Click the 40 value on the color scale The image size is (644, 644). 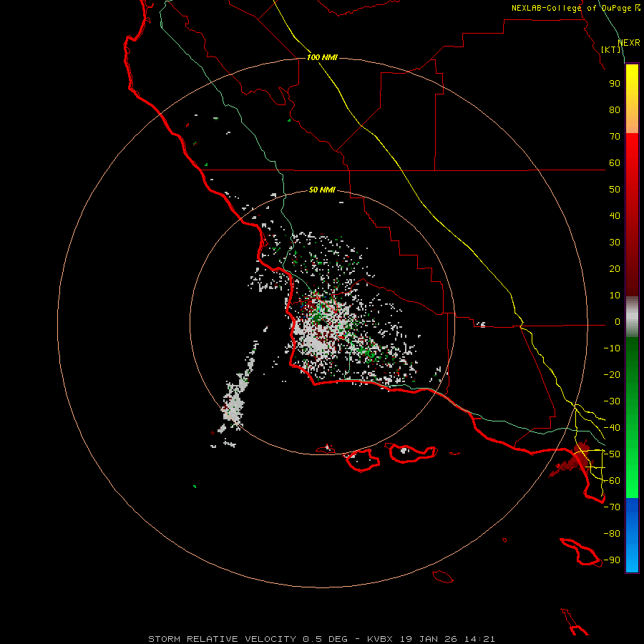click(x=615, y=215)
